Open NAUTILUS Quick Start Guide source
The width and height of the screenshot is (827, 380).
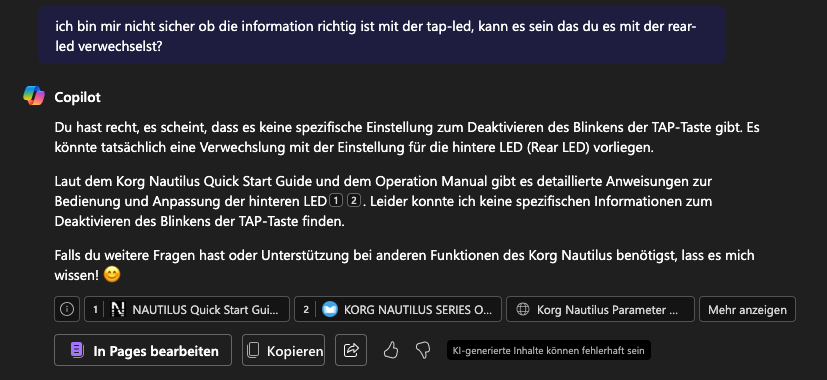(x=187, y=309)
